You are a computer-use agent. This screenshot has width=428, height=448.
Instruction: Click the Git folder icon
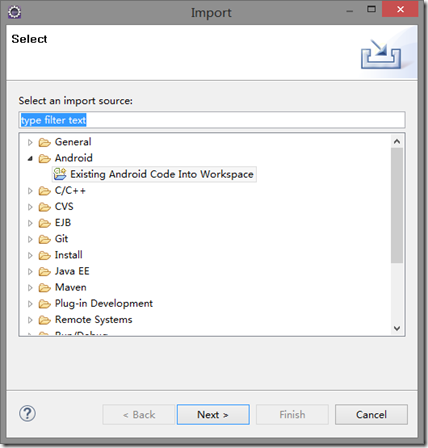point(44,239)
